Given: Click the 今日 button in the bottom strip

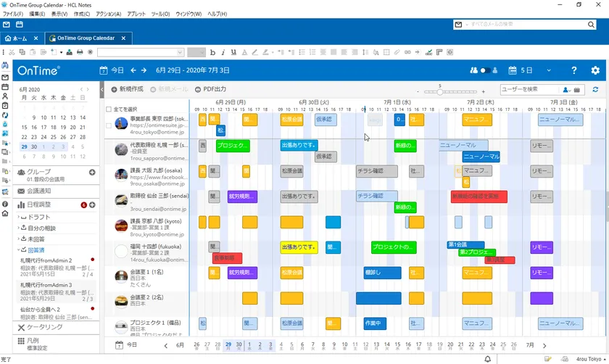Looking at the screenshot, I should point(126,345).
